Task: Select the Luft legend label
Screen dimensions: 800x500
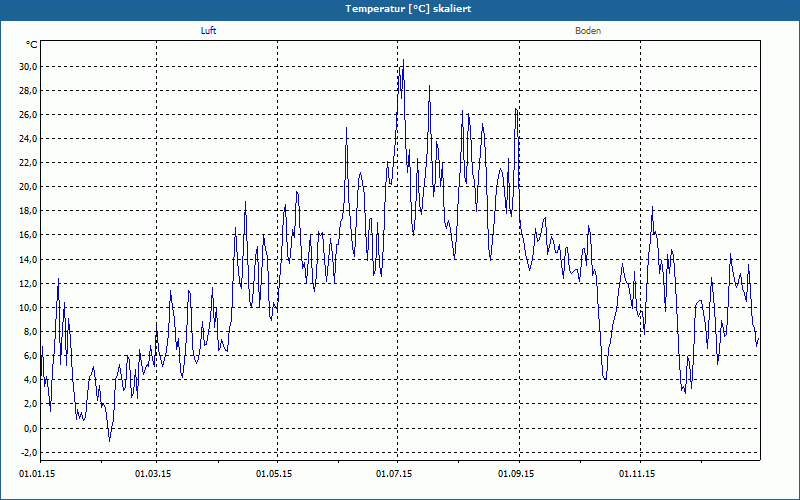Action: point(208,31)
